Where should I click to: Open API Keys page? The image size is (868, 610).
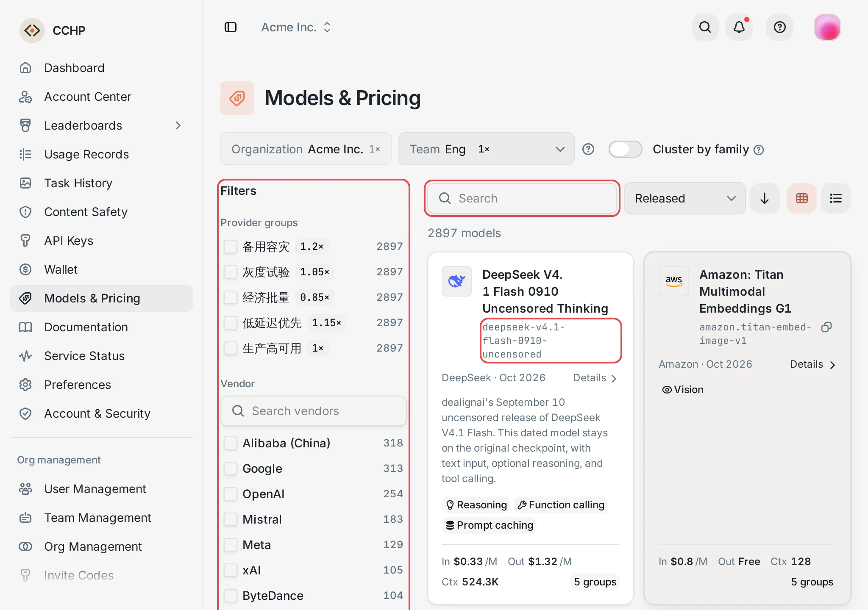tap(102, 241)
